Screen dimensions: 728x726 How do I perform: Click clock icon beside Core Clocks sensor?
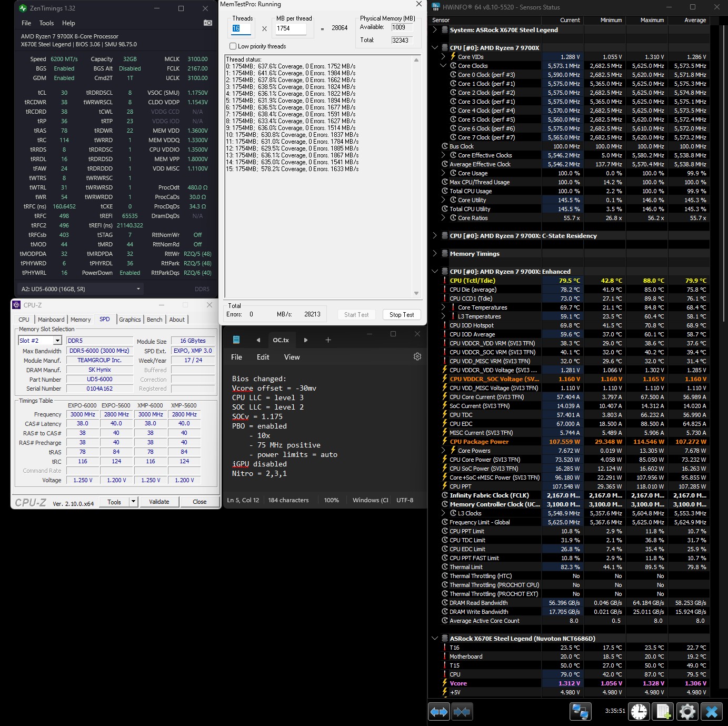coord(453,66)
